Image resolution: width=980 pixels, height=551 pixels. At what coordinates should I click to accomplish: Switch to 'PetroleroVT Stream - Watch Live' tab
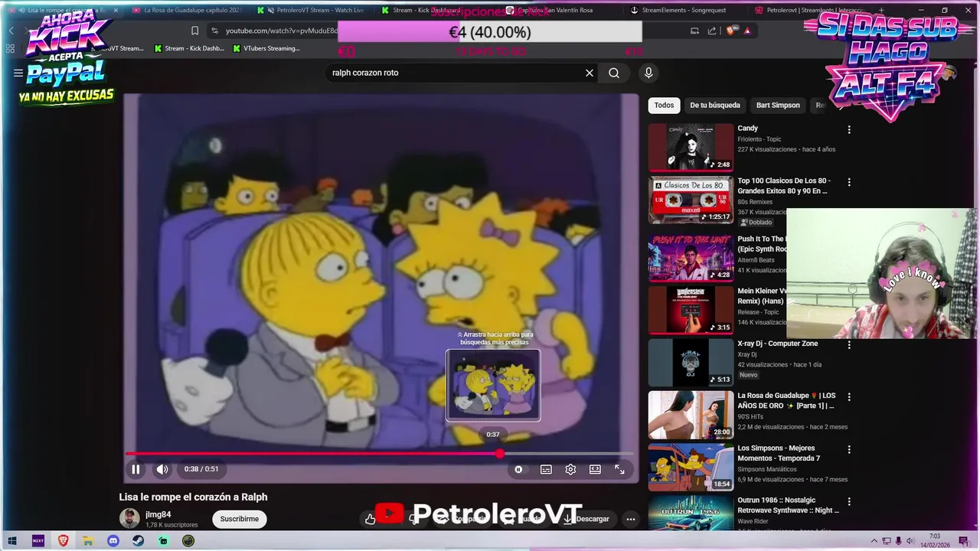point(313,10)
